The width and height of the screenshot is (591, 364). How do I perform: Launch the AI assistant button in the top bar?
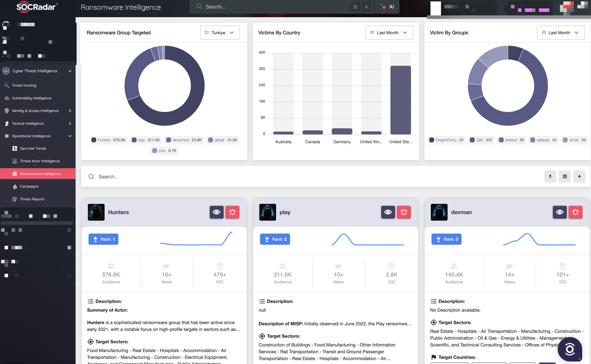(x=387, y=7)
